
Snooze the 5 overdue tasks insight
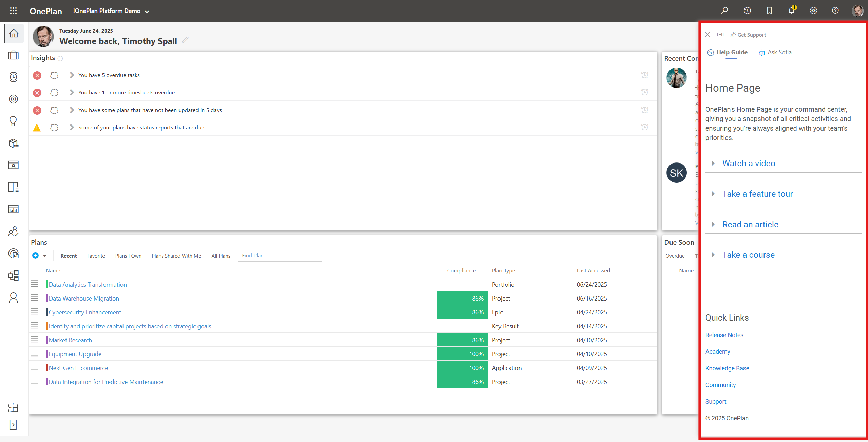click(645, 75)
